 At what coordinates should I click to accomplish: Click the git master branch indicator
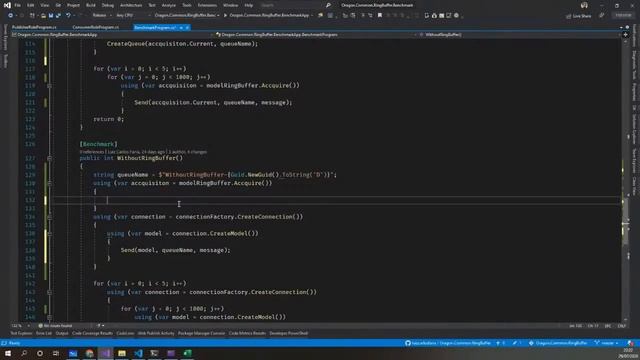point(606,343)
